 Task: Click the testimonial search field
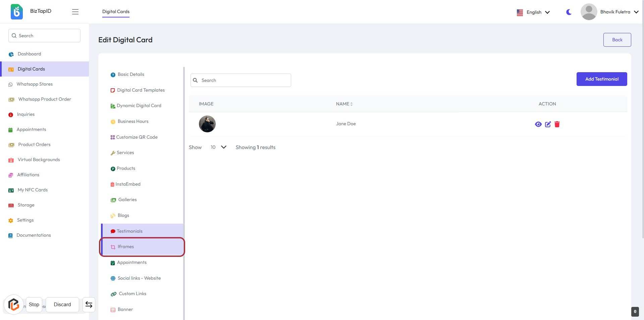click(x=241, y=80)
